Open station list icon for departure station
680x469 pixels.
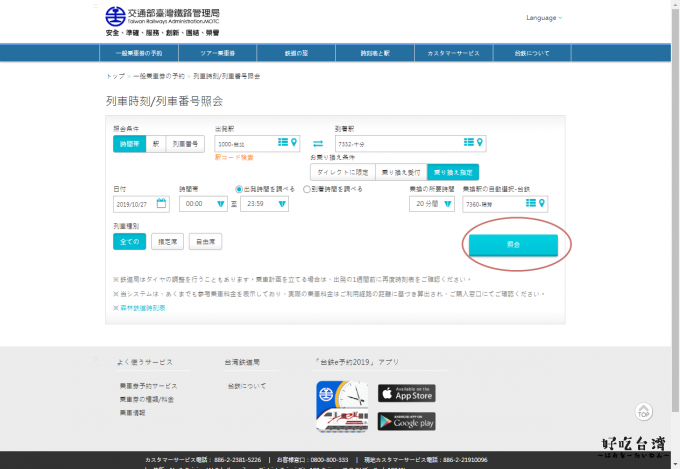[x=283, y=143]
